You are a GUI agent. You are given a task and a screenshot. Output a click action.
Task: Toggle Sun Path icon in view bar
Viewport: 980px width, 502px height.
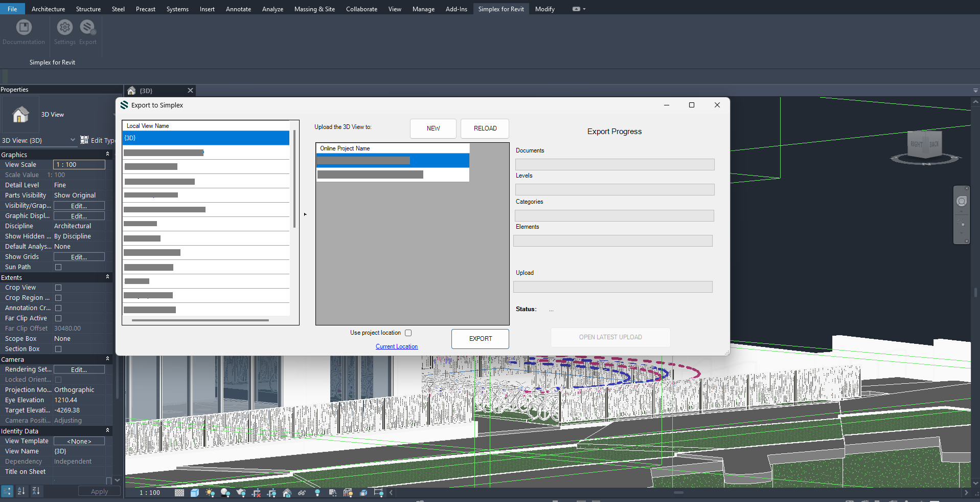click(210, 493)
